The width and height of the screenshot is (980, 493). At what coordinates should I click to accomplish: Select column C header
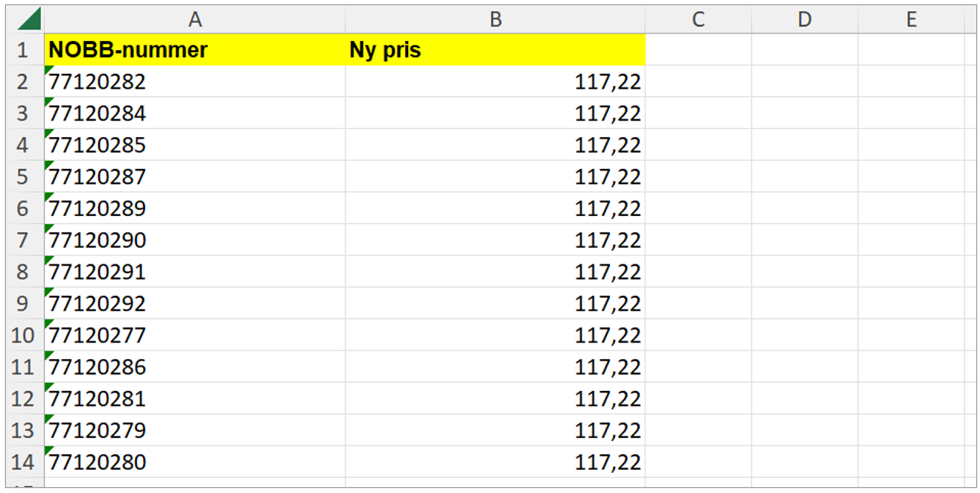click(698, 20)
